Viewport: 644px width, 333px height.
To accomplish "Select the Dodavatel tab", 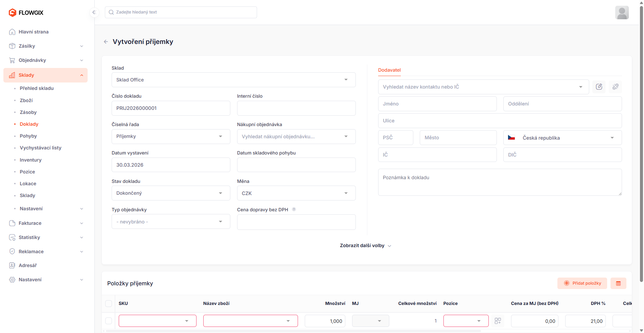I will [389, 70].
